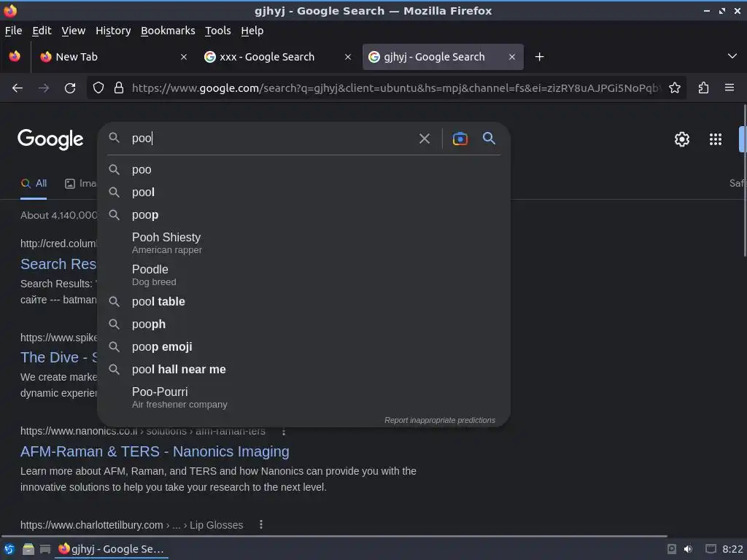747x560 pixels.
Task: Open the Search Res... result link
Action: tap(58, 264)
